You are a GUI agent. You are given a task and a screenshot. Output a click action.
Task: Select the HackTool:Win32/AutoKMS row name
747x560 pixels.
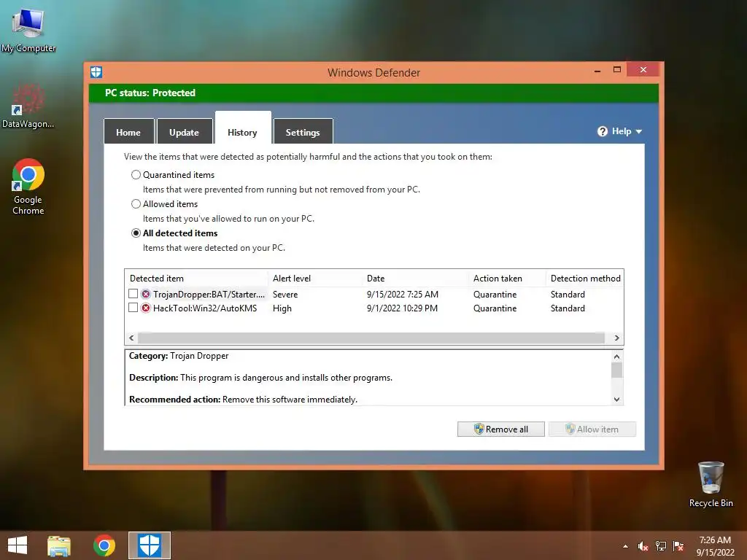(205, 308)
